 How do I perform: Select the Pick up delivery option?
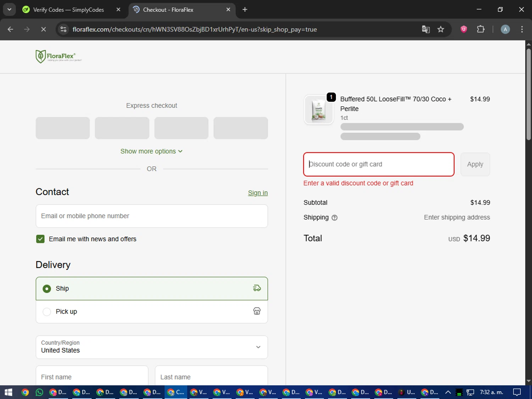point(152,312)
